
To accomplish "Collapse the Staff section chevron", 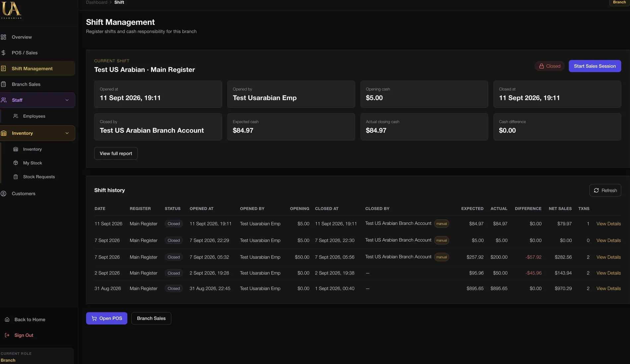I will click(x=67, y=100).
